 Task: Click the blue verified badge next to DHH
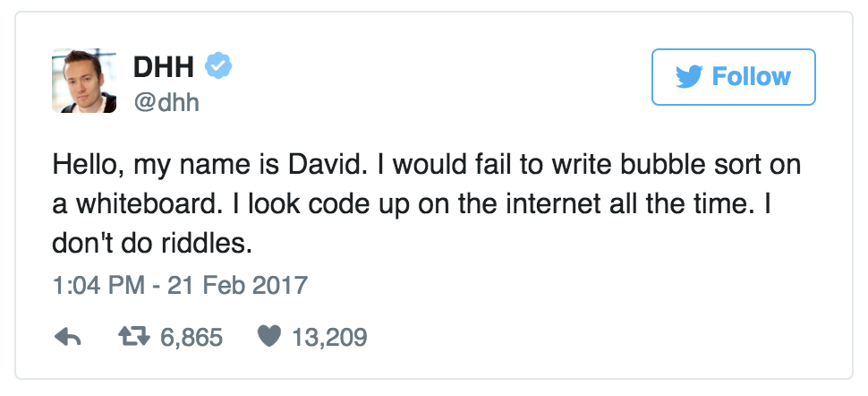pos(218,65)
